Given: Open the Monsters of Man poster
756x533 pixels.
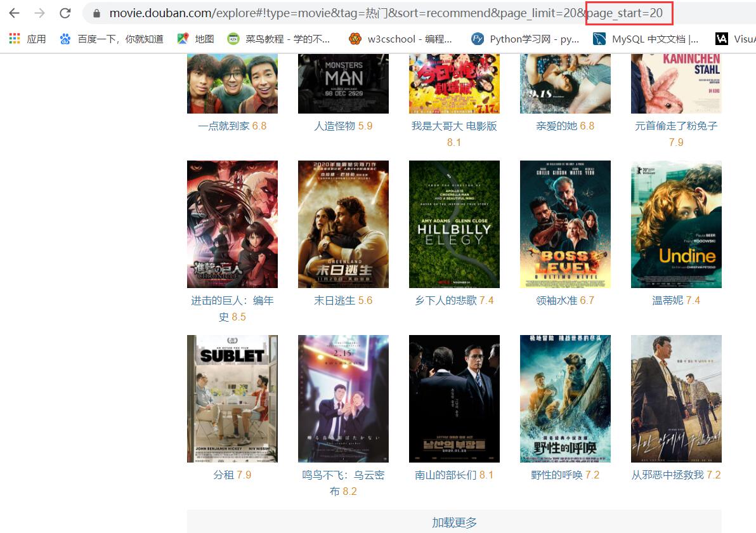Looking at the screenshot, I should (x=343, y=84).
